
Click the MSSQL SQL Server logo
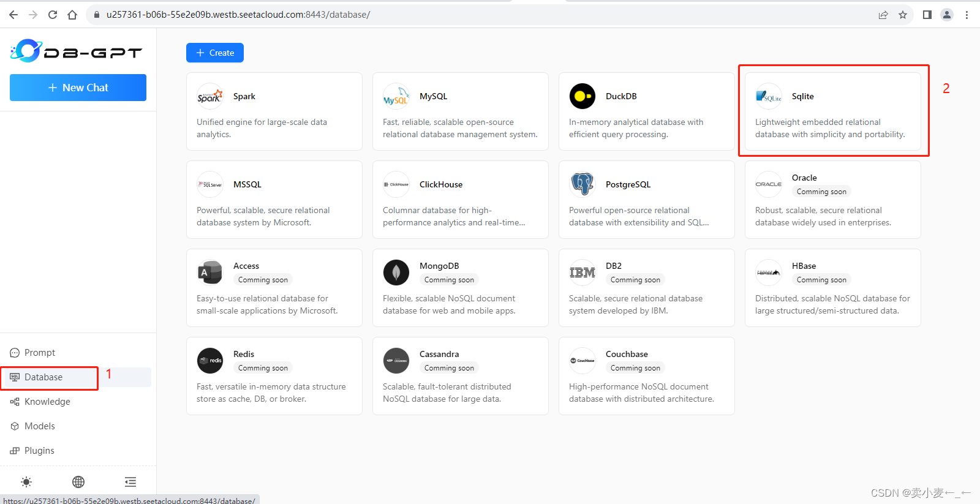pyautogui.click(x=210, y=184)
